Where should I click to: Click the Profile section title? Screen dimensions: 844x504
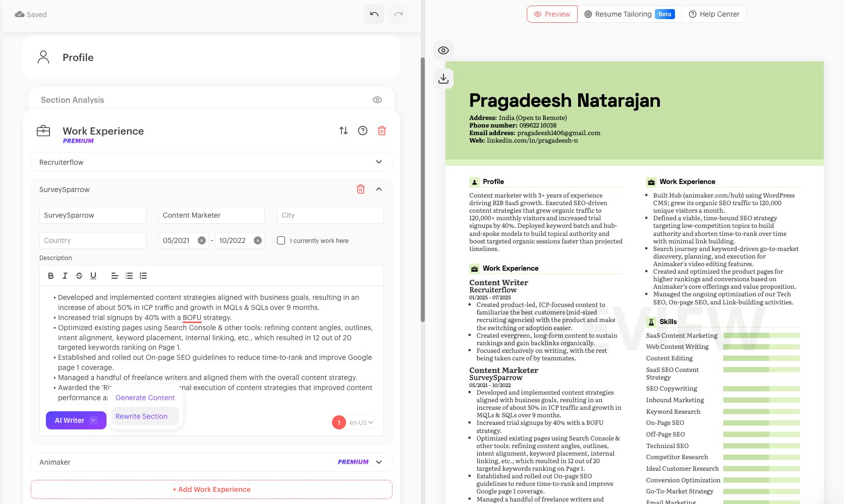click(78, 57)
